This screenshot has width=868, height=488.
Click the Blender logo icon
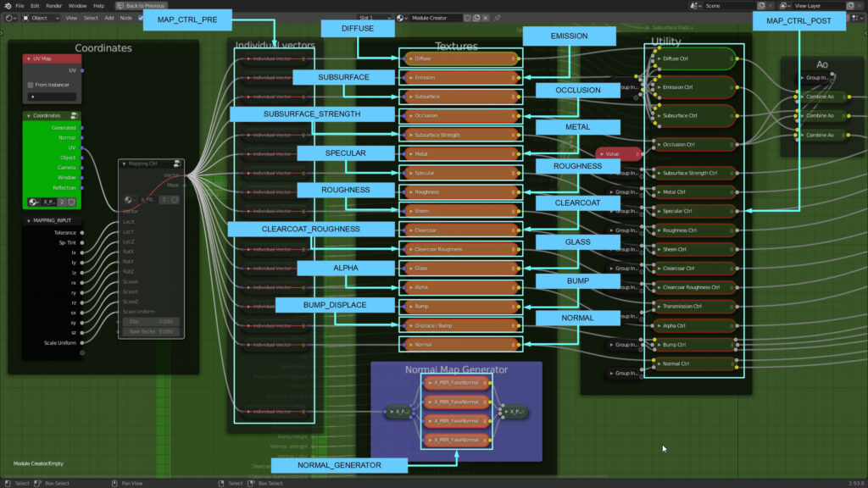7,6
